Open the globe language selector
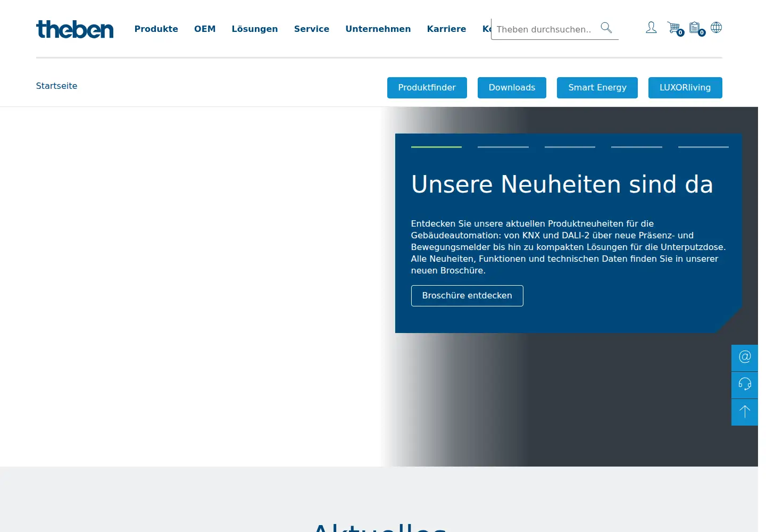Screen dimensions: 766x532 [717, 27]
